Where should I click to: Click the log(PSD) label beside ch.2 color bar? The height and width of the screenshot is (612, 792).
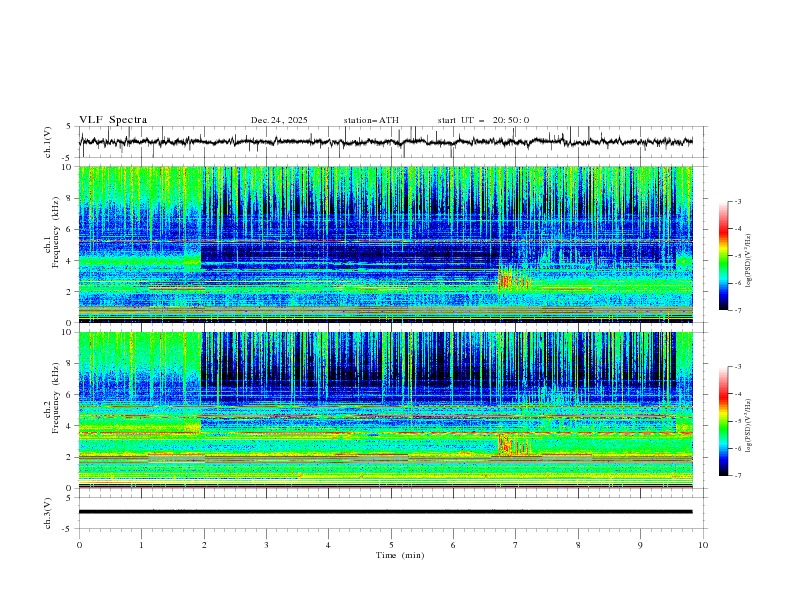(748, 425)
